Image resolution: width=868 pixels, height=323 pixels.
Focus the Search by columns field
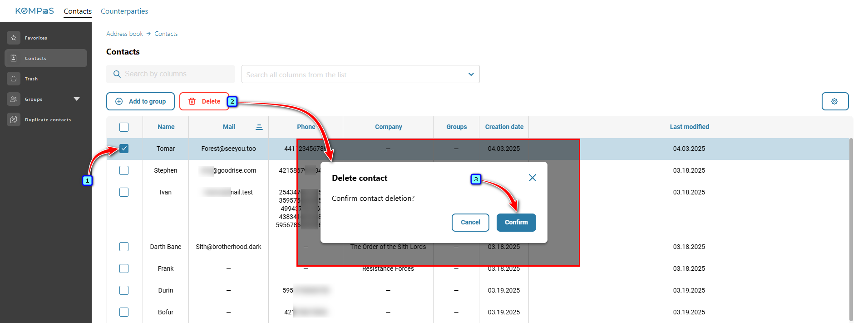coord(170,74)
